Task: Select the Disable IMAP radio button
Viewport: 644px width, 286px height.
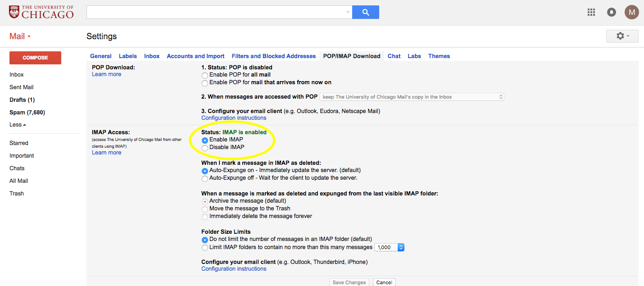Action: pyautogui.click(x=205, y=148)
